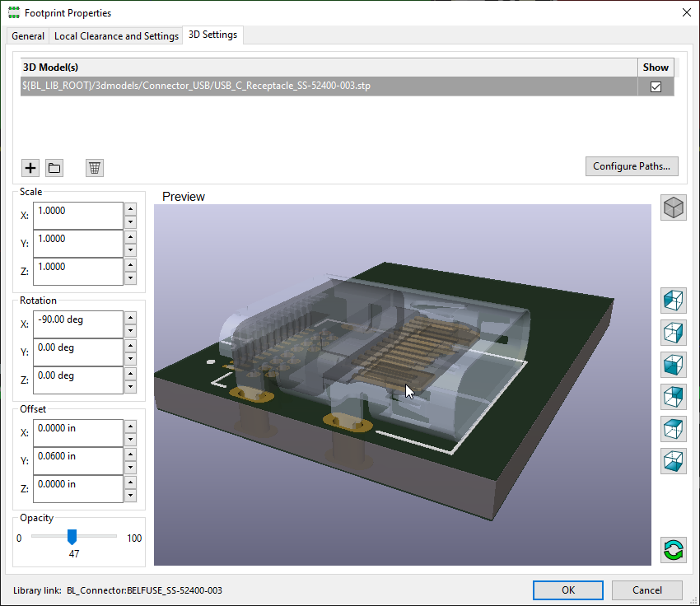700x606 pixels.
Task: Open the General tab
Action: pyautogui.click(x=28, y=36)
